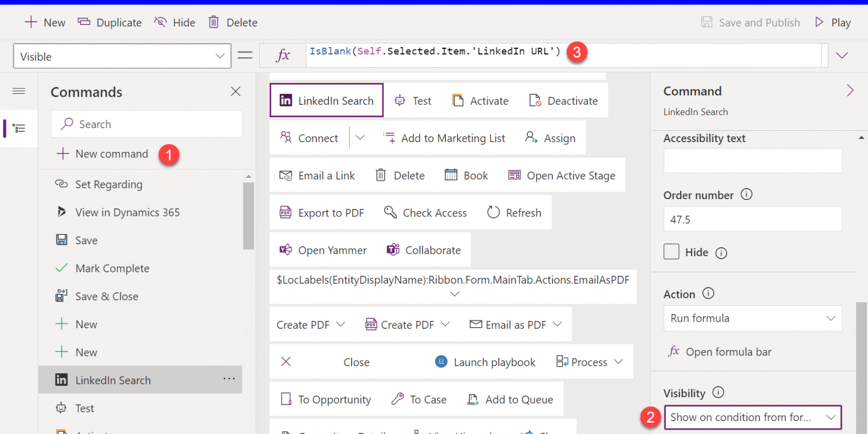Viewport: 868px width, 434px height.
Task: Click the Hide info icon
Action: [721, 253]
